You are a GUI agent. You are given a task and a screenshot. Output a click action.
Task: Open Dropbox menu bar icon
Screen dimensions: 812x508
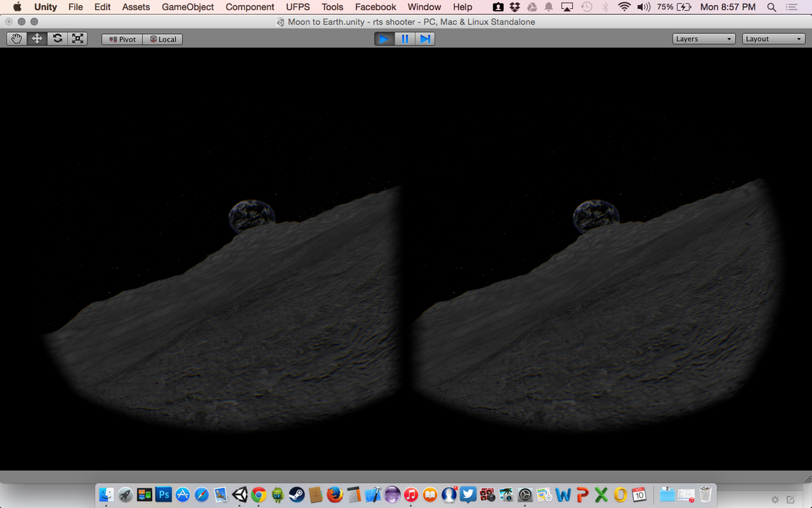click(514, 7)
